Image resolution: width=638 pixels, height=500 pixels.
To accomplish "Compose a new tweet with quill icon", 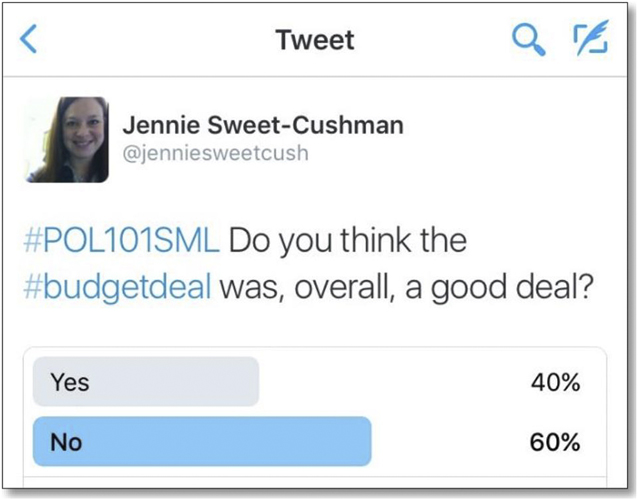I will click(x=589, y=39).
